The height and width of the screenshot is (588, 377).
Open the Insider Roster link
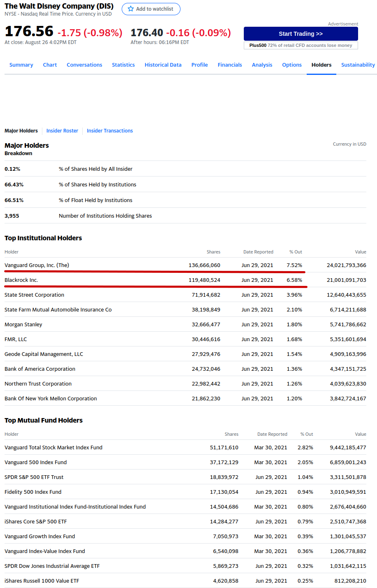[x=62, y=131]
